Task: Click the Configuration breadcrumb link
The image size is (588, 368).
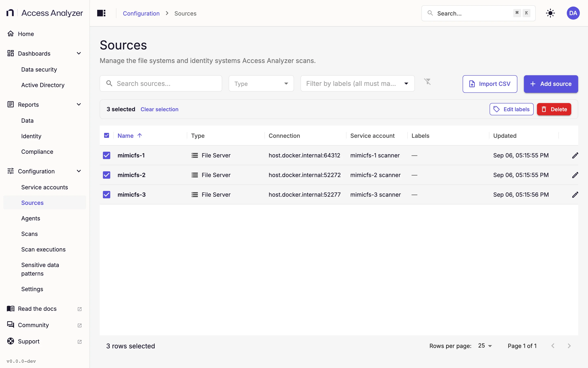Action: [x=141, y=13]
